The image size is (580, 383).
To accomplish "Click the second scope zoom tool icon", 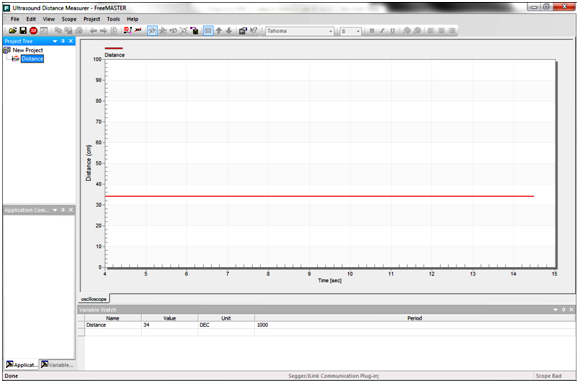I will (x=163, y=31).
